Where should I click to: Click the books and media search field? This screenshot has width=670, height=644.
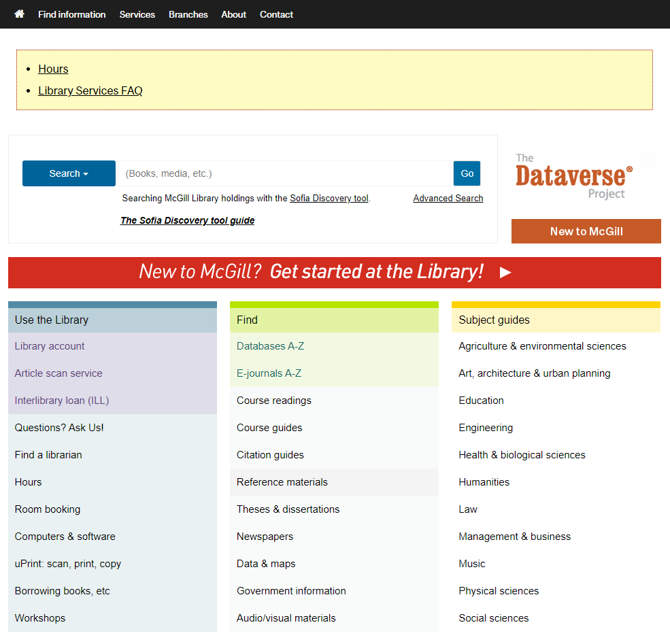coord(285,173)
